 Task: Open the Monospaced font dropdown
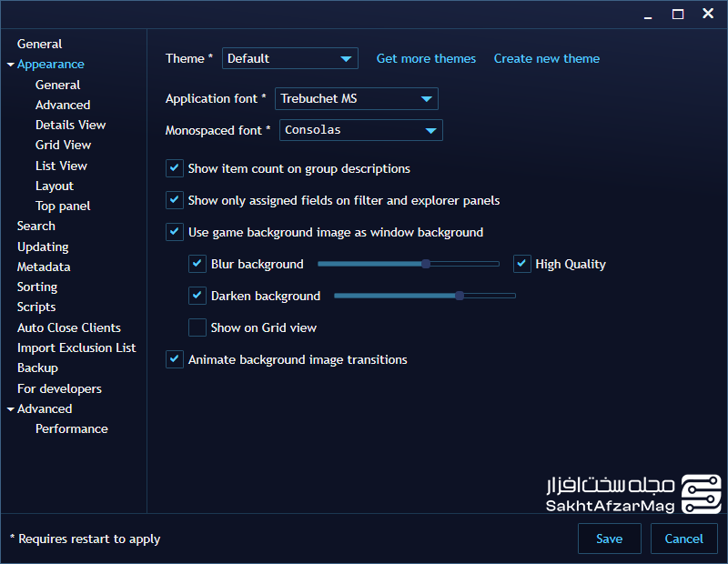pyautogui.click(x=360, y=130)
